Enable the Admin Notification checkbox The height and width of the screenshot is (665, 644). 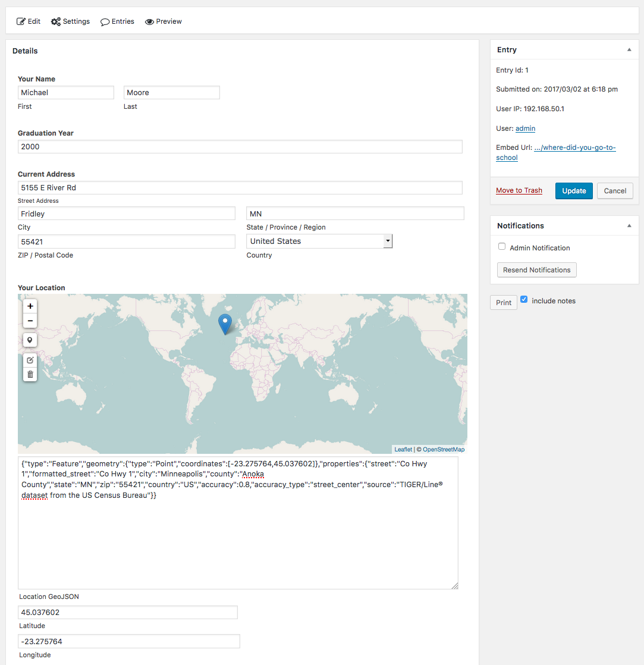(502, 247)
